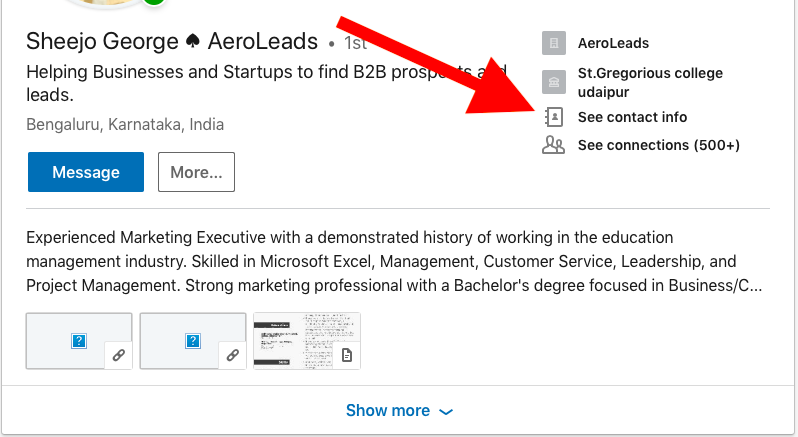The image size is (798, 437).
Task: Open the first broken media thumbnail
Action: tap(79, 341)
